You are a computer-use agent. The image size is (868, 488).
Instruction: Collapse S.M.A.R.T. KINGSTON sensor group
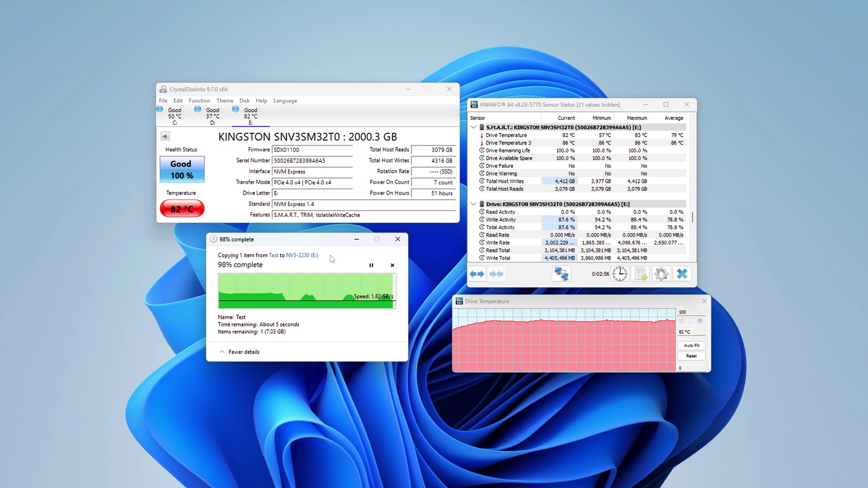[x=473, y=127]
